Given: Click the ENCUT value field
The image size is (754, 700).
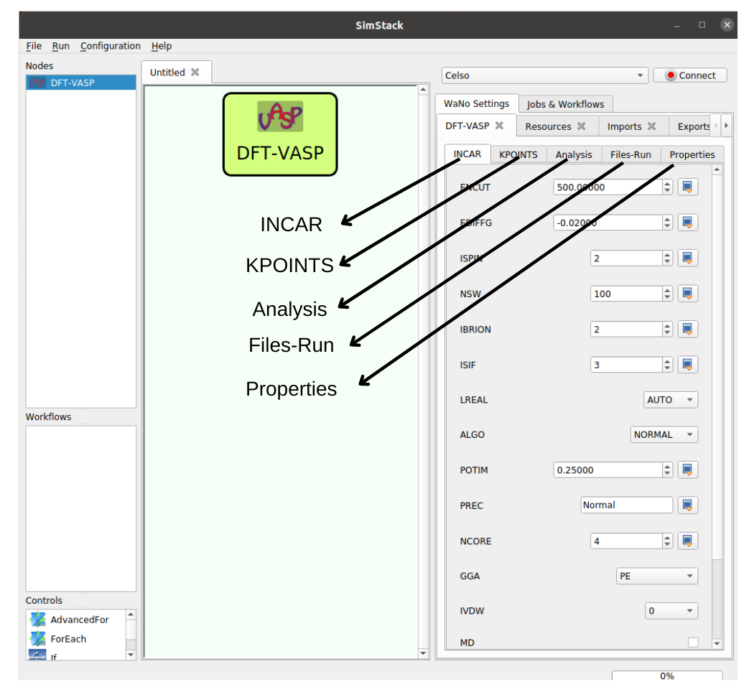Looking at the screenshot, I should pyautogui.click(x=608, y=187).
